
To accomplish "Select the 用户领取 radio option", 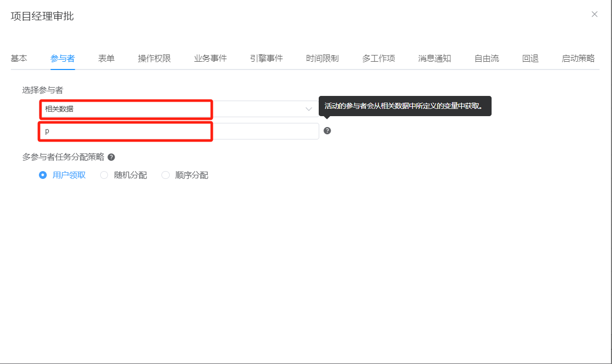I will (x=43, y=175).
